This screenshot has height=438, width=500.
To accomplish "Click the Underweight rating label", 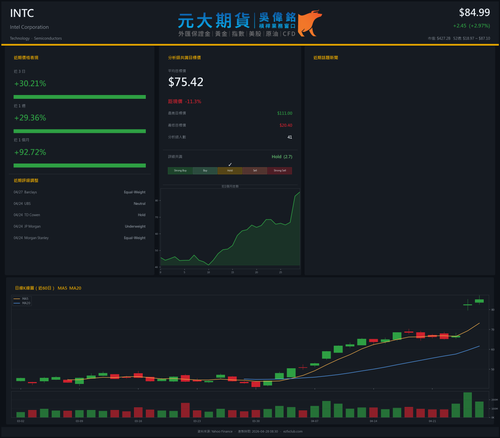I will pyautogui.click(x=135, y=226).
